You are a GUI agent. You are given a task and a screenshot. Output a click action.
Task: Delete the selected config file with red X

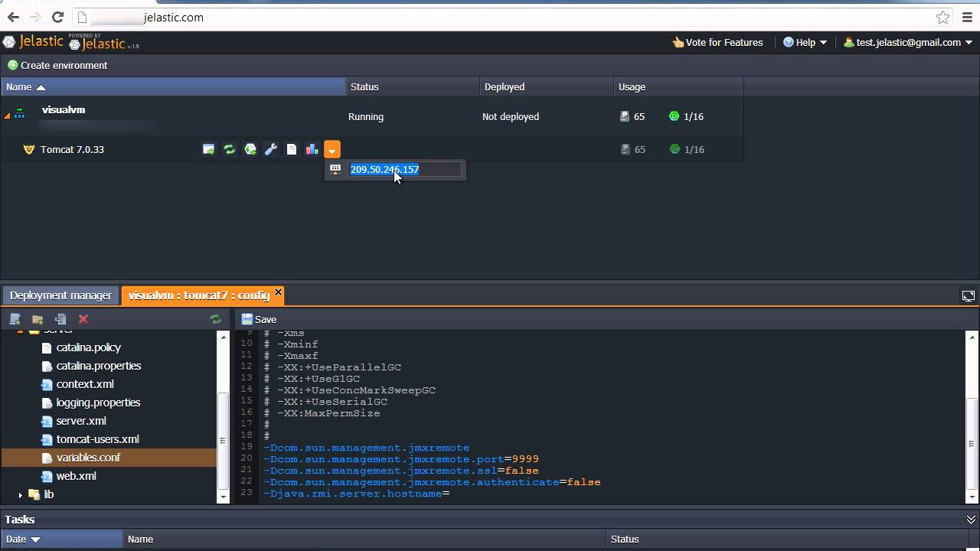pos(83,319)
